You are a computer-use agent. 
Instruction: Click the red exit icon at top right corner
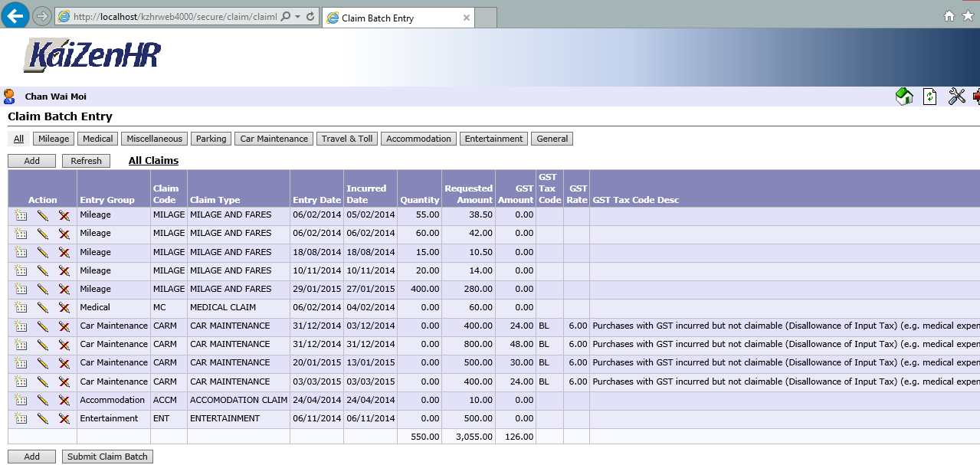pos(976,96)
